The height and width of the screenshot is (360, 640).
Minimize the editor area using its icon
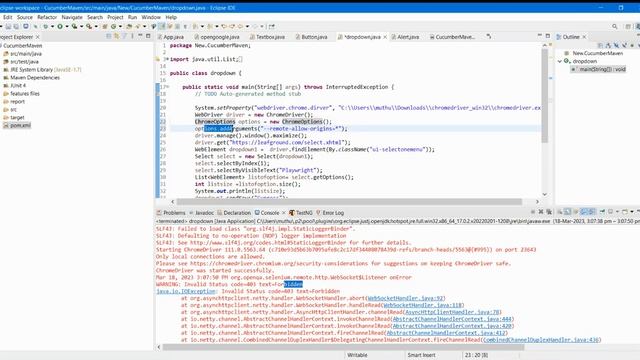[540, 36]
